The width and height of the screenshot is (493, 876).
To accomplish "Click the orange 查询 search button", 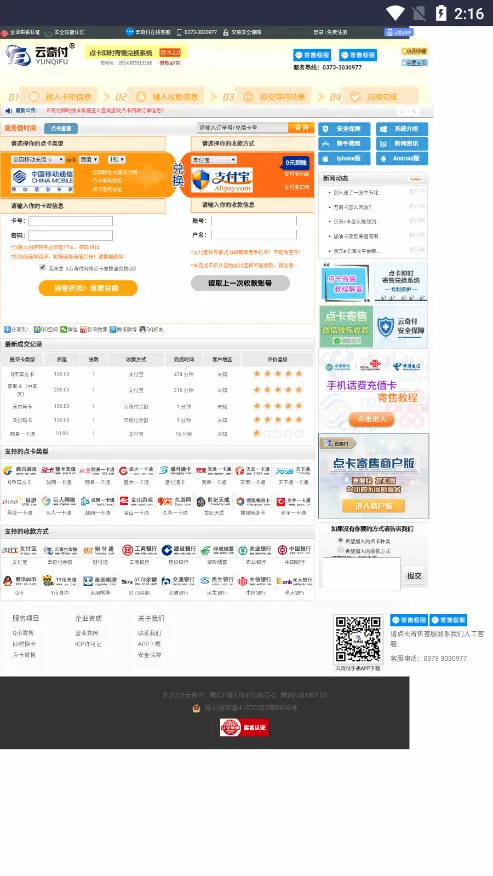I will click(x=301, y=128).
